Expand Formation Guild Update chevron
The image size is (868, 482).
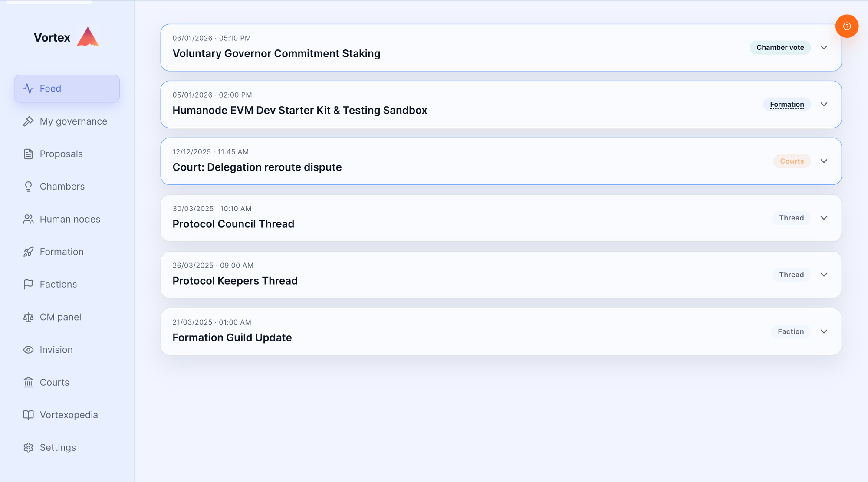coord(824,331)
